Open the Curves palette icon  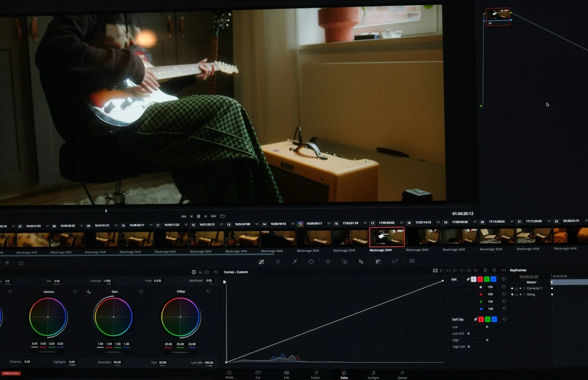click(261, 262)
